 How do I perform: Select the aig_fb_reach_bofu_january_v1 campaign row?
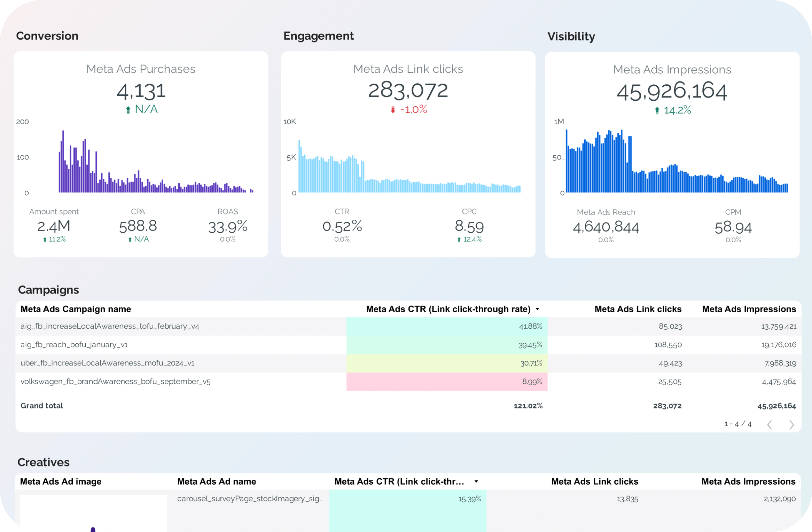coord(408,345)
